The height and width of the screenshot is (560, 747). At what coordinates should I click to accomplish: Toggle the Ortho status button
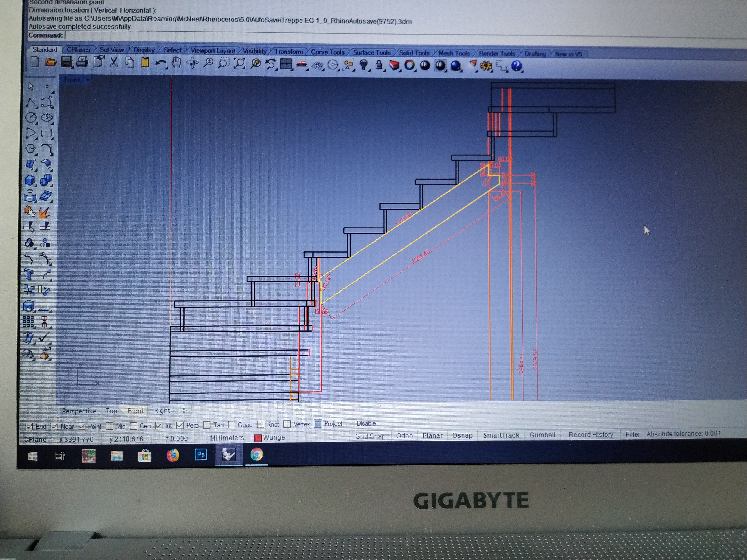[x=404, y=436]
